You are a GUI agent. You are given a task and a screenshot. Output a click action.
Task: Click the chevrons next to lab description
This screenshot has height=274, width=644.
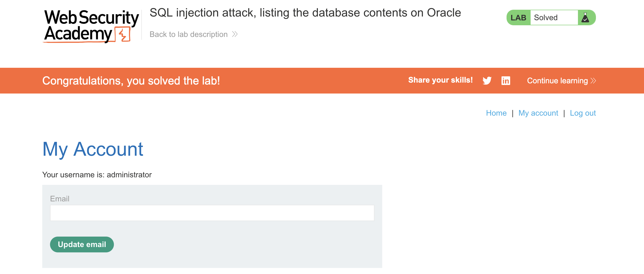[x=235, y=34]
